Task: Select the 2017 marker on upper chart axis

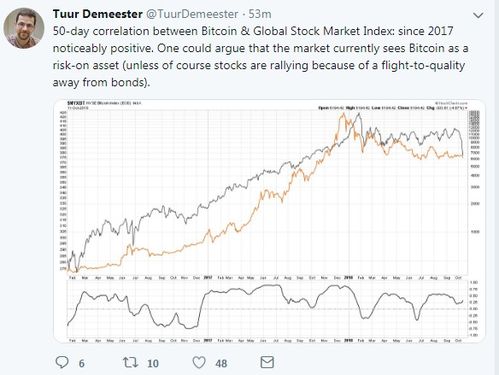Action: (208, 277)
